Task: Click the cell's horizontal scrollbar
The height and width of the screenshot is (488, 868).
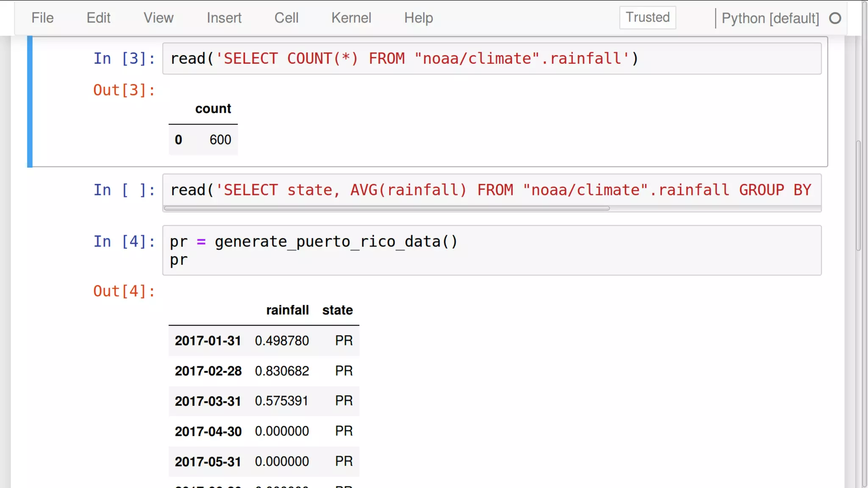Action: coord(387,208)
